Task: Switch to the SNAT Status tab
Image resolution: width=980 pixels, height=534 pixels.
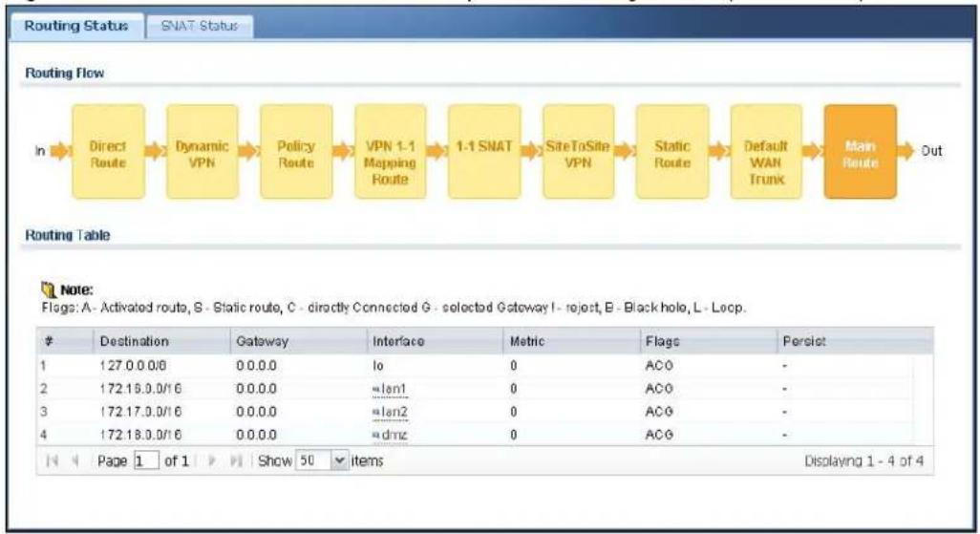Action: click(200, 26)
